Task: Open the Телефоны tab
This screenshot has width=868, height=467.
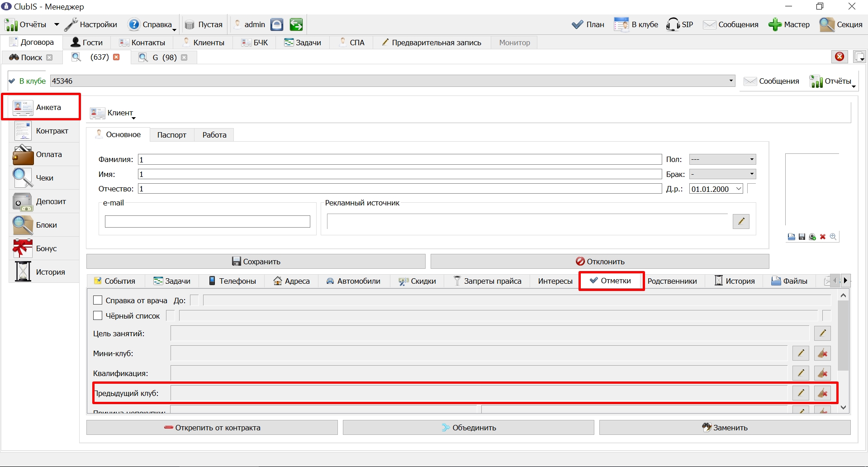Action: tap(232, 281)
